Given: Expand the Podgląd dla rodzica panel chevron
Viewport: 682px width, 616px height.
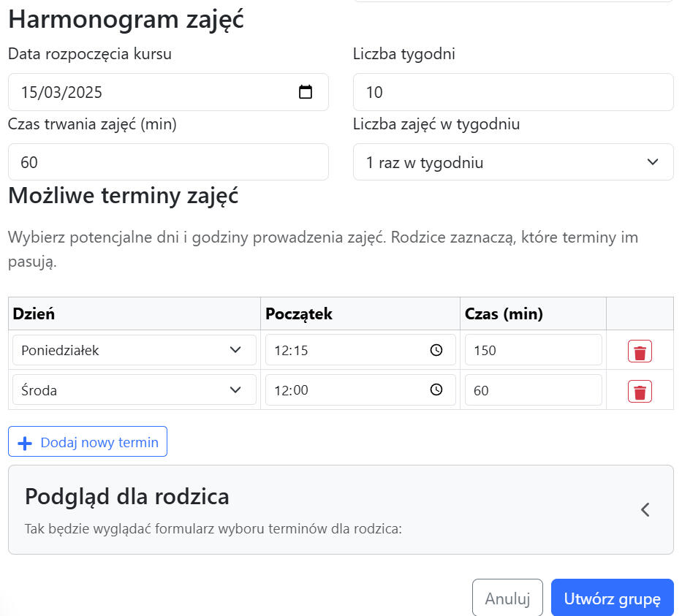Looking at the screenshot, I should (645, 510).
